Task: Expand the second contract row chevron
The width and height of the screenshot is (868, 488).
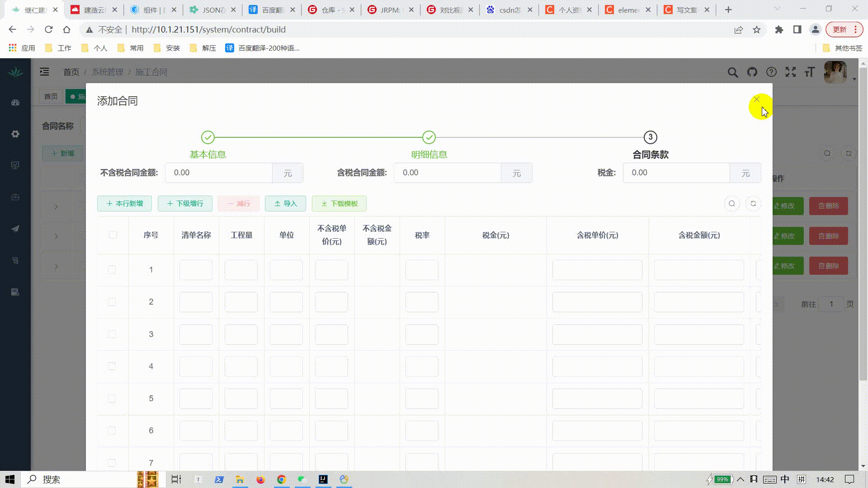Action: 56,236
